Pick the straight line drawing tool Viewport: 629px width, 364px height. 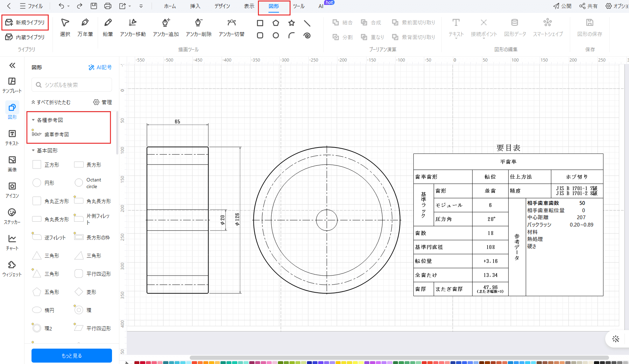pyautogui.click(x=307, y=23)
